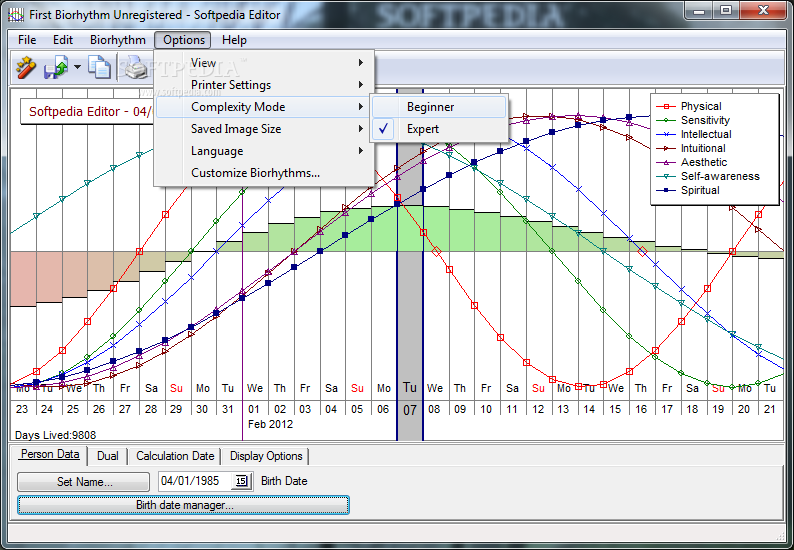Expand the Printer Settings submenu
This screenshot has height=550, width=794.
click(x=264, y=85)
